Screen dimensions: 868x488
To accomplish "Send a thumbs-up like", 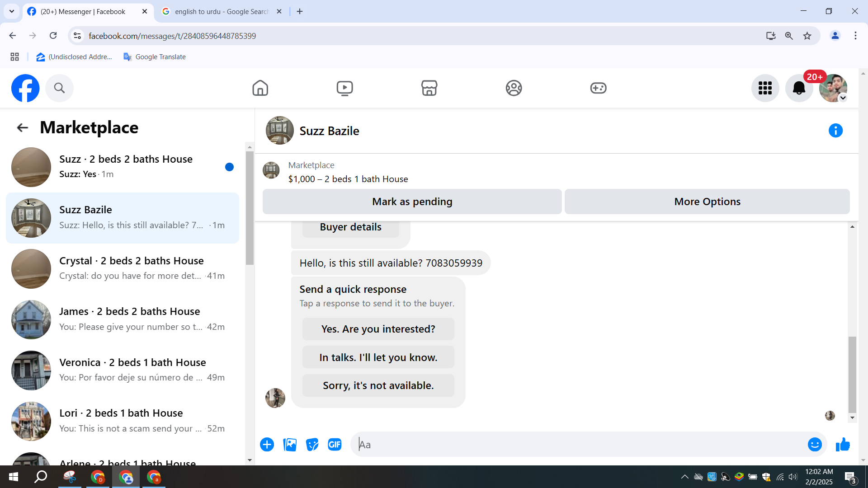I will coord(843,445).
